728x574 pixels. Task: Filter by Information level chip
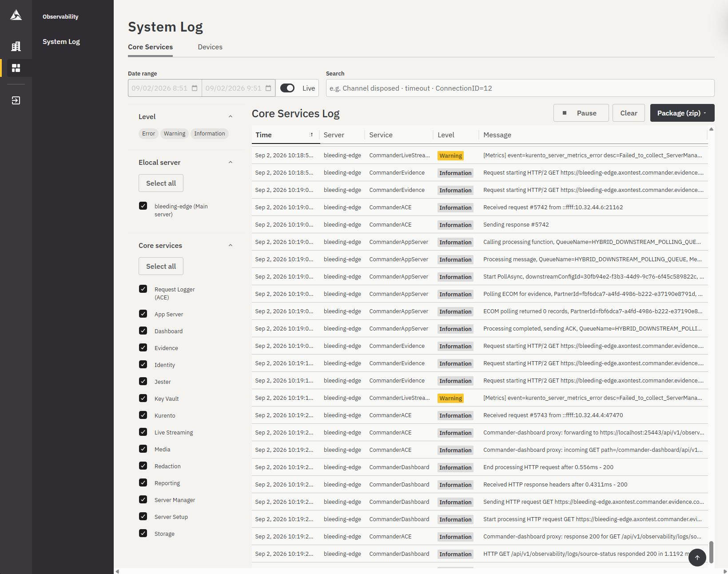(209, 134)
